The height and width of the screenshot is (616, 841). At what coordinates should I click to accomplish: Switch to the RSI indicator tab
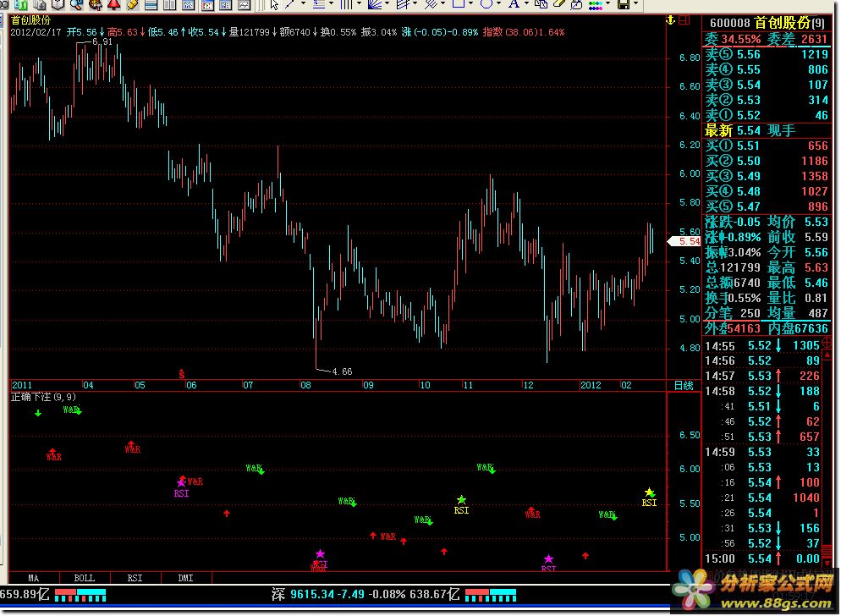[135, 578]
